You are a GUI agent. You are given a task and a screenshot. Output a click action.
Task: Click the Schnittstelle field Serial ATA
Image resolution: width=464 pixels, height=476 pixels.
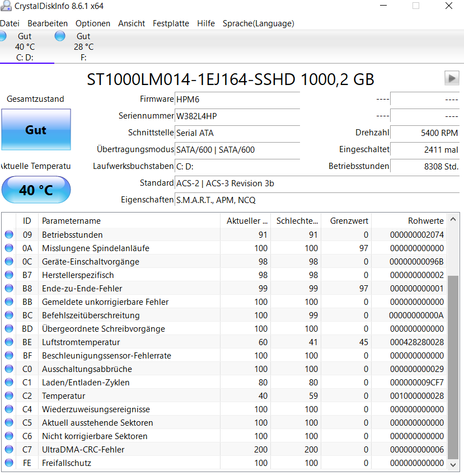click(x=237, y=133)
